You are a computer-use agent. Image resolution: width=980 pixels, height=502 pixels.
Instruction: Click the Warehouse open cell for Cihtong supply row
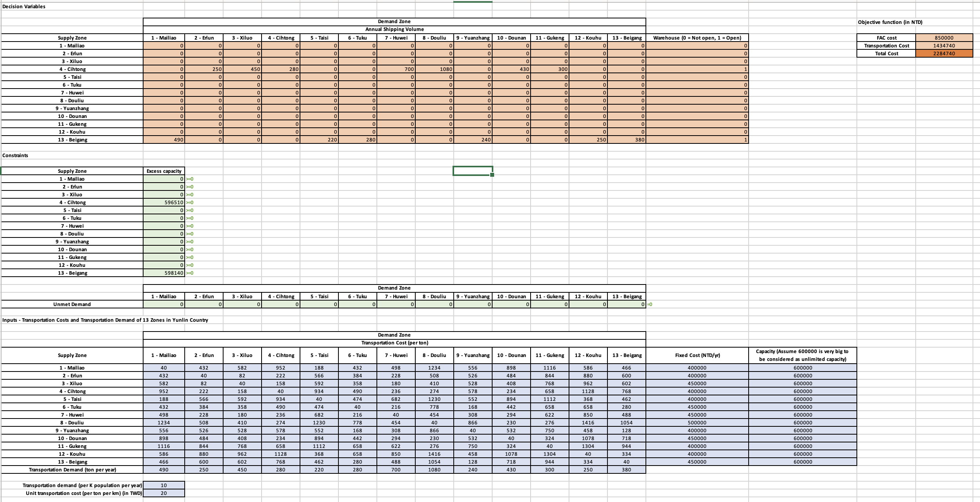[697, 69]
